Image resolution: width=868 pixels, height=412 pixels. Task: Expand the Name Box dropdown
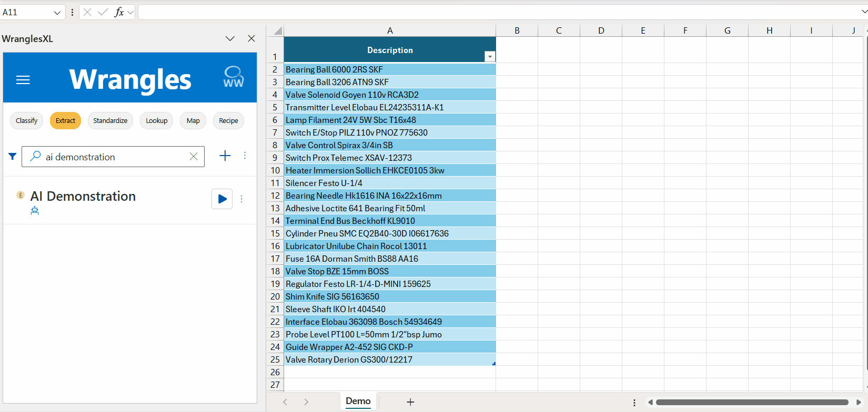tap(57, 12)
